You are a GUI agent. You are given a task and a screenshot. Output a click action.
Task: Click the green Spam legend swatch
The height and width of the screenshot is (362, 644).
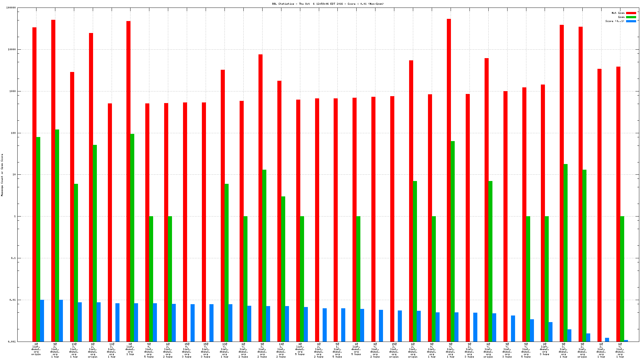click(x=631, y=17)
